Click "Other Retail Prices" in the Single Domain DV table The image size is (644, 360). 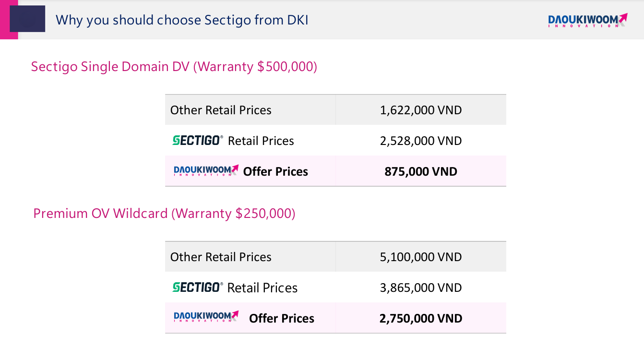point(221,110)
